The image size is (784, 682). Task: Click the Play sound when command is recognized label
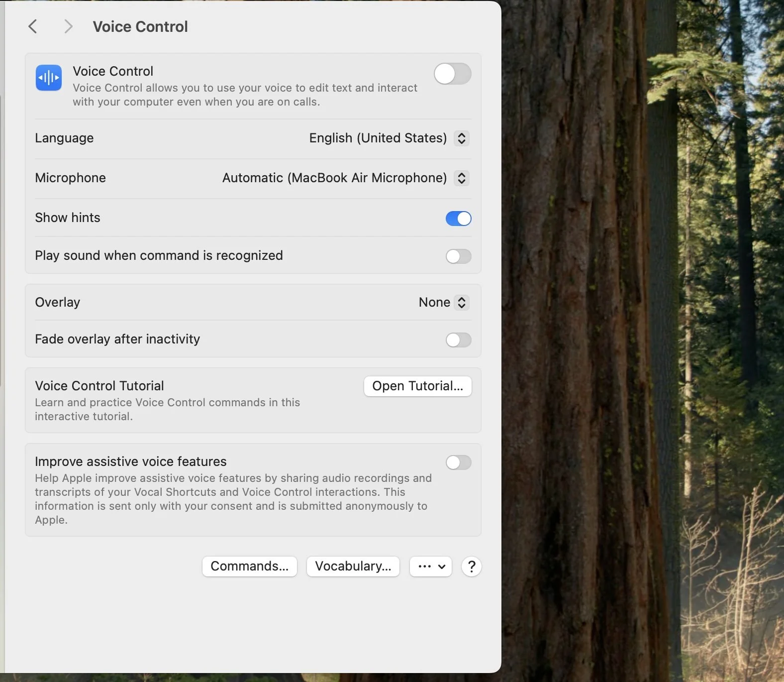coord(159,255)
